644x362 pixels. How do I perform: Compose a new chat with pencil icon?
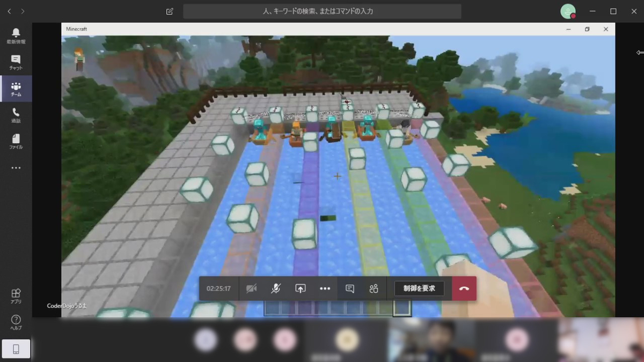pyautogui.click(x=170, y=11)
